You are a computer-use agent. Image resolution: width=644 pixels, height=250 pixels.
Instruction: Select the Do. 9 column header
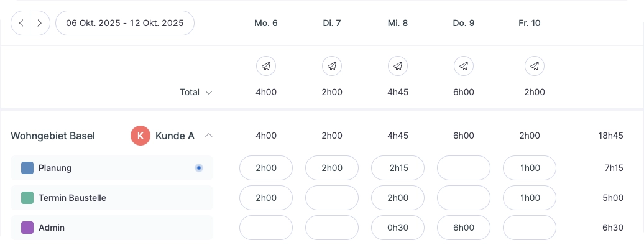click(x=464, y=23)
